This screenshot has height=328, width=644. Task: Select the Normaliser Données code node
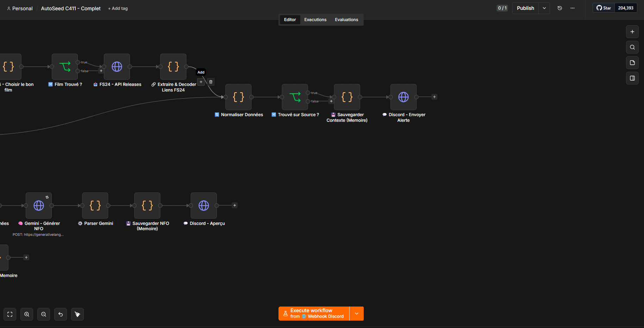[238, 97]
